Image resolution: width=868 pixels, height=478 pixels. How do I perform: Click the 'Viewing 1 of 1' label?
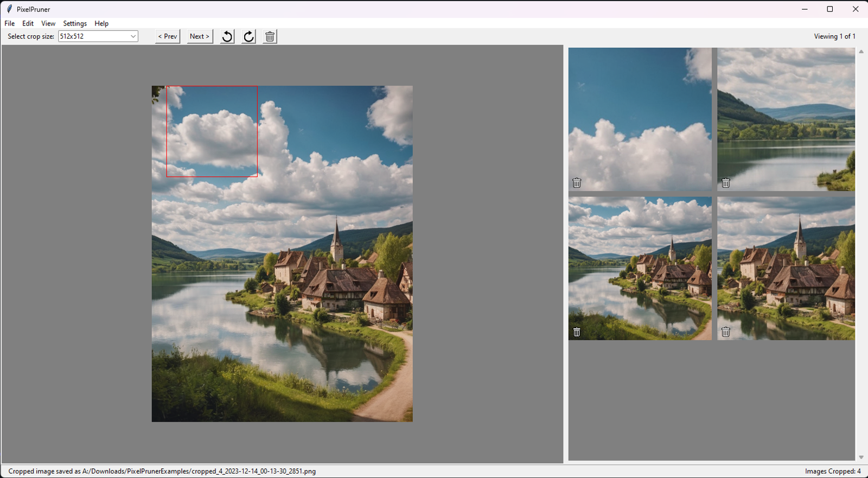pyautogui.click(x=834, y=36)
